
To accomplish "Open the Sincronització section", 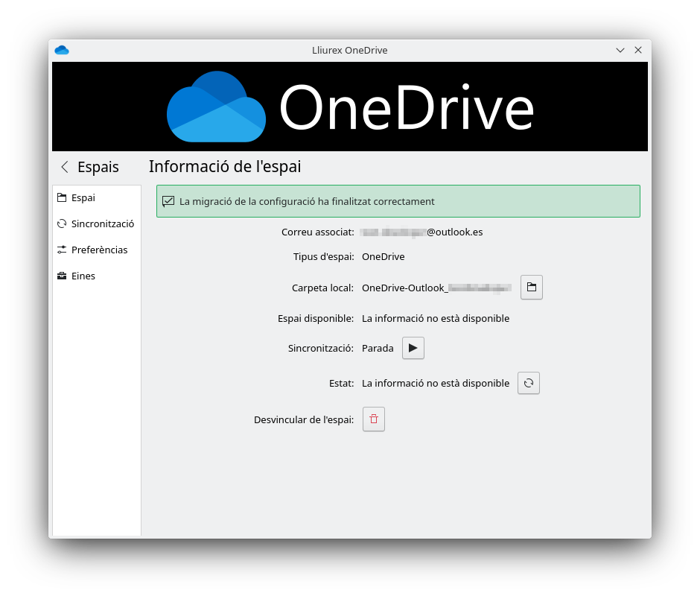I will click(x=102, y=224).
